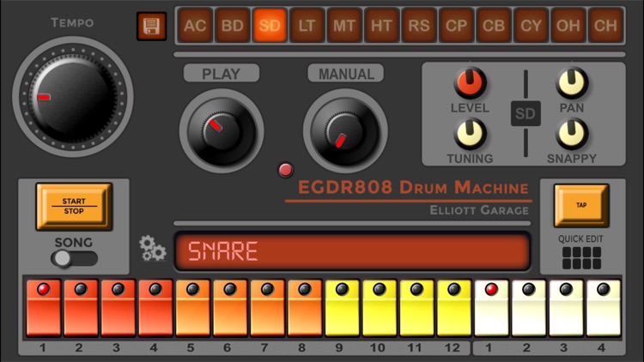Select the BD bass drum instrument
Image resolution: width=644 pixels, height=362 pixels.
[x=233, y=26]
